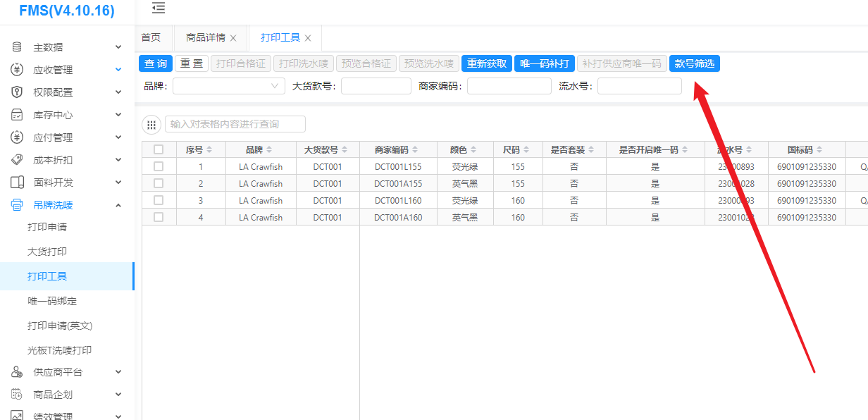Collapse the sidebar with the menu fold icon
The image size is (868, 420).
159,8
